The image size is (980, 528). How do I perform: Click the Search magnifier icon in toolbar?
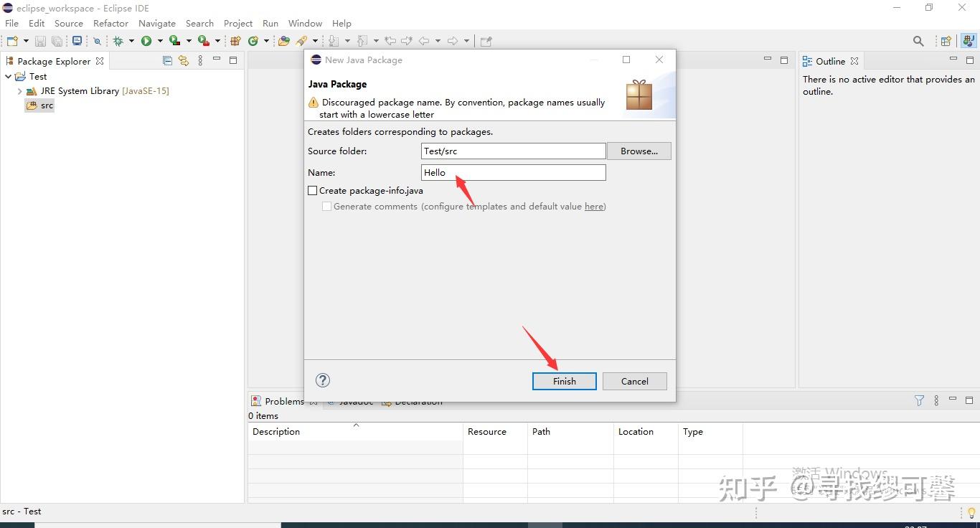[918, 41]
